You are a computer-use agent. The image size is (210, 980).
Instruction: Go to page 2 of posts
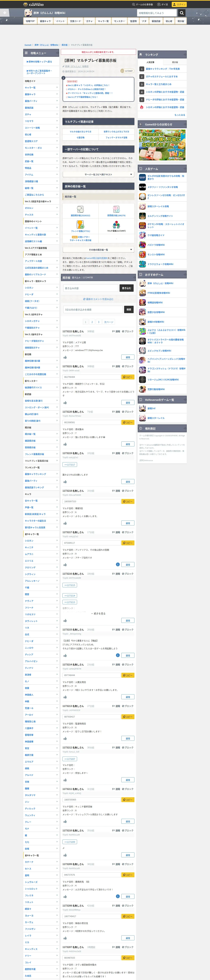click(x=92, y=322)
